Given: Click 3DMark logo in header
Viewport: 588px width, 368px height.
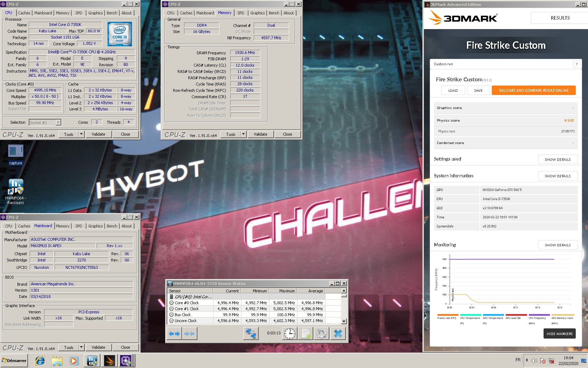Looking at the screenshot, I should [463, 18].
